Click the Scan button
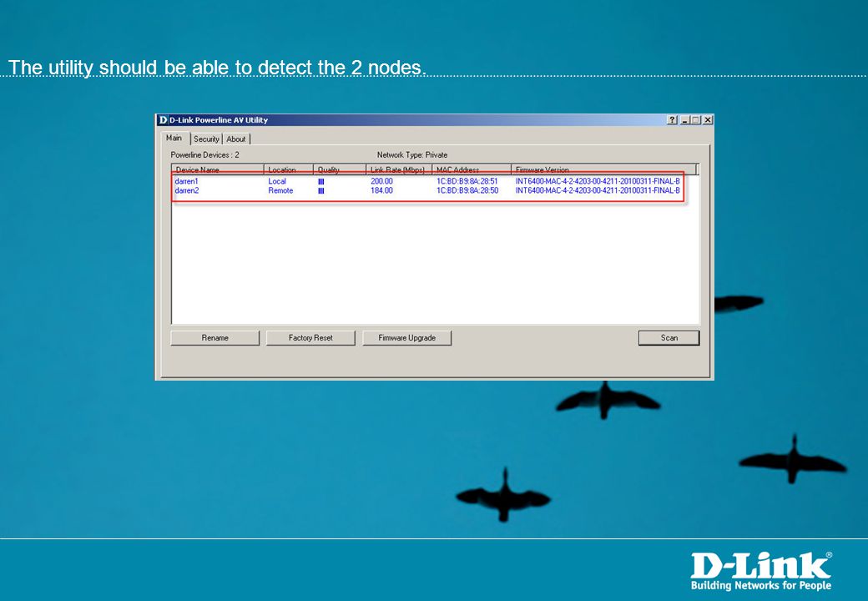868x601 pixels. pyautogui.click(x=669, y=337)
